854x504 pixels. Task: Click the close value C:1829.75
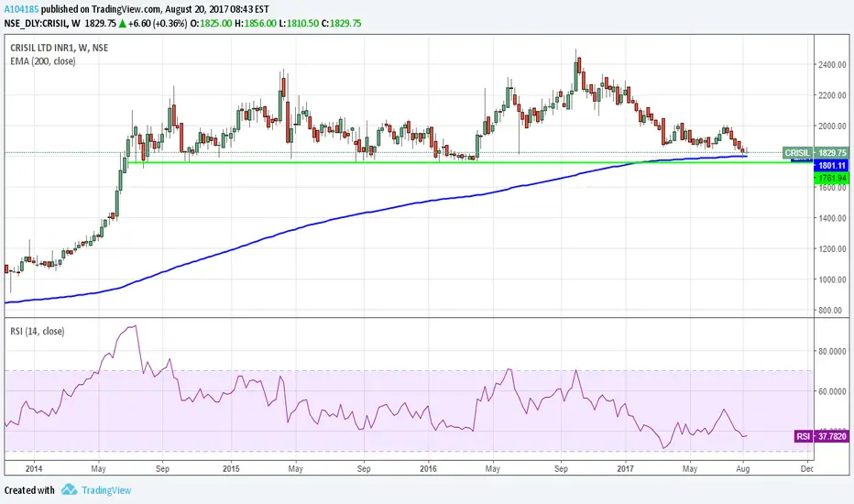tap(341, 24)
